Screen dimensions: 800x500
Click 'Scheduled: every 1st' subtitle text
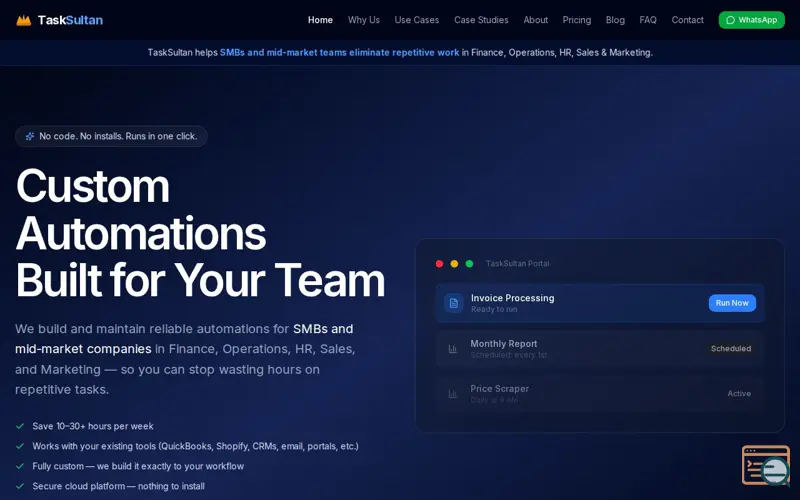(509, 355)
